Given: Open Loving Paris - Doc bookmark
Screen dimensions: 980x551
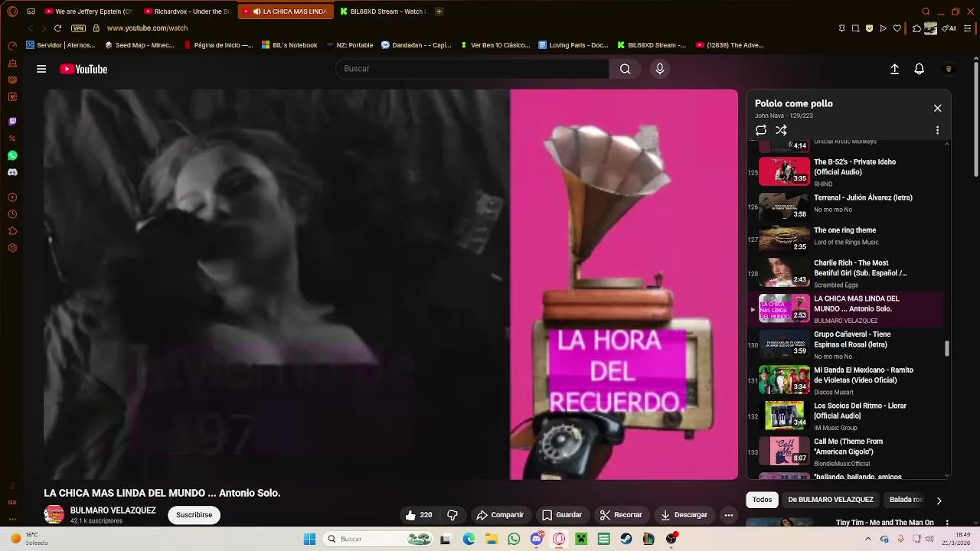Looking at the screenshot, I should tap(573, 45).
